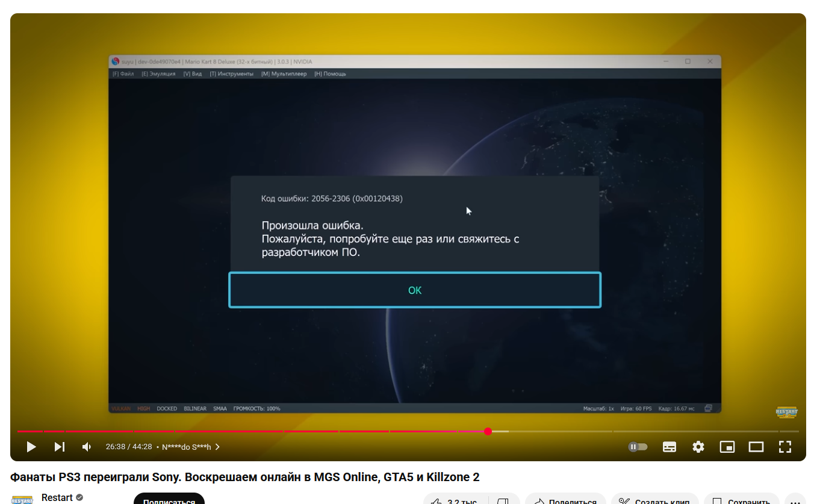The image size is (814, 504).
Task: Click DOCKED mode status
Action: click(167, 408)
